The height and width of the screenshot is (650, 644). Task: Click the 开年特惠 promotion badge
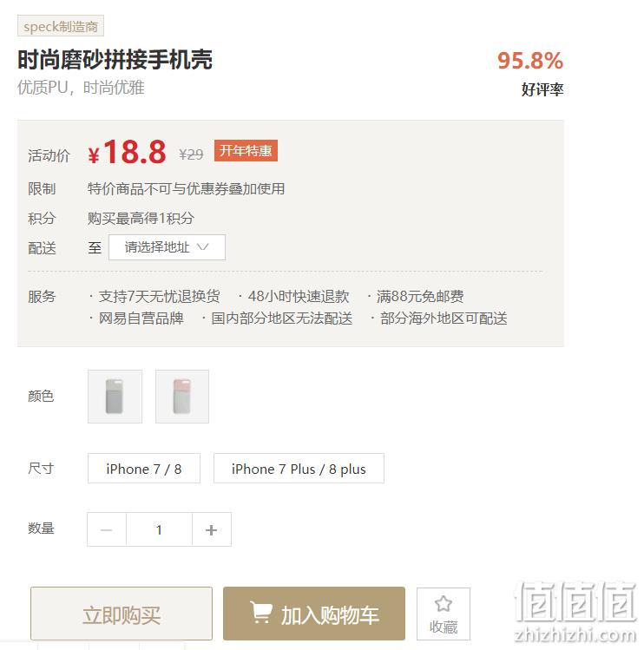246,150
